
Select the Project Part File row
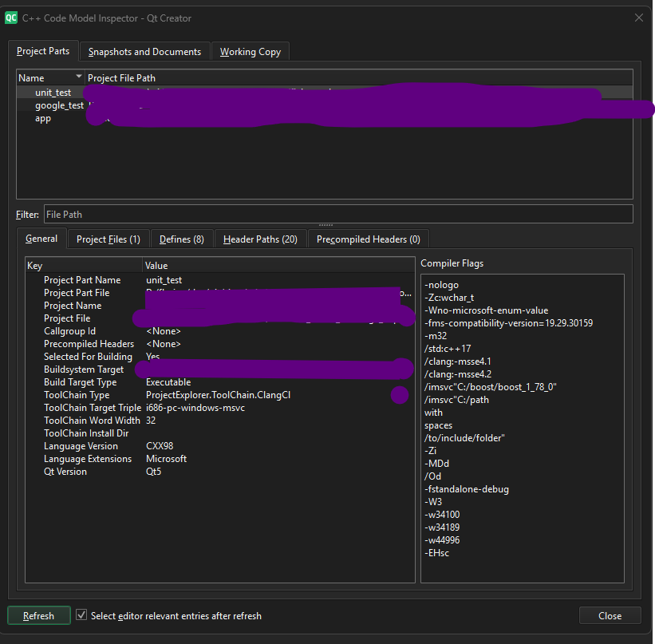[220, 293]
